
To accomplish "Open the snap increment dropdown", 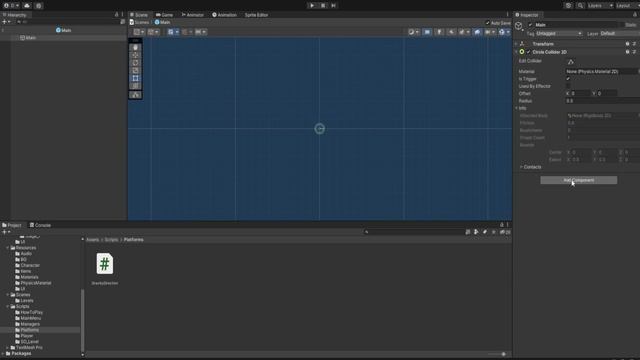I will click(200, 32).
